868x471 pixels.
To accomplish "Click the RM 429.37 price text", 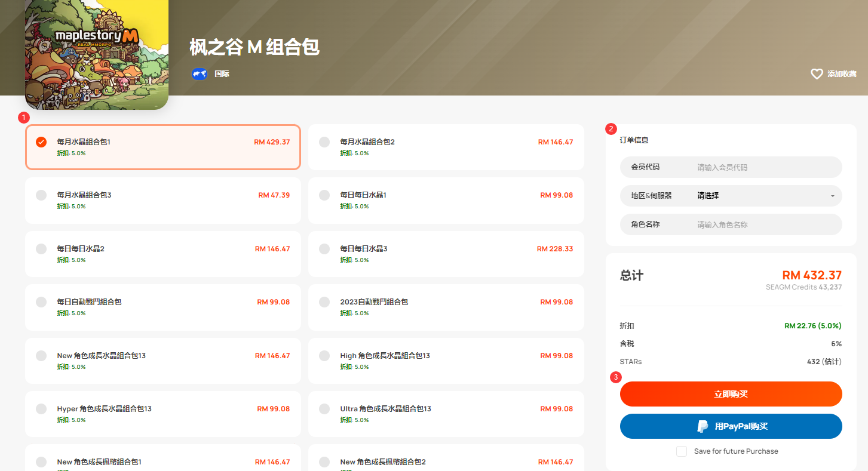I will tap(272, 142).
